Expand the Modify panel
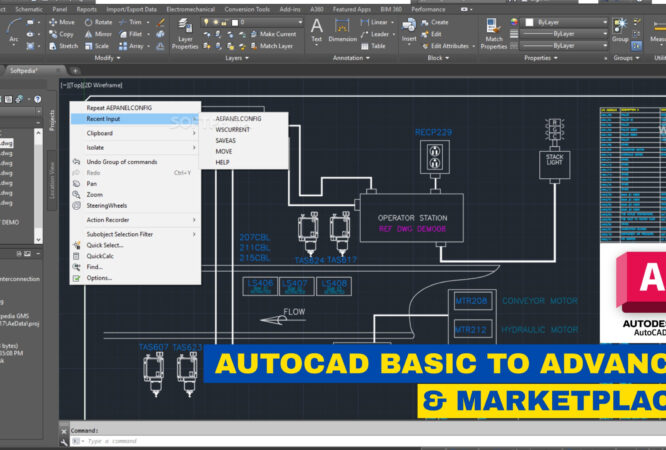This screenshot has height=450, width=666. [108, 58]
